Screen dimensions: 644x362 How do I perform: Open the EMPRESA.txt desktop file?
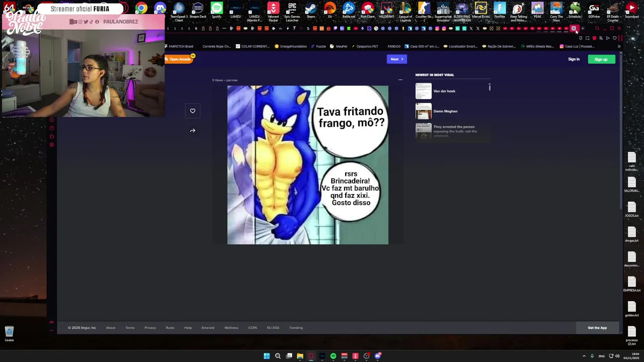click(631, 283)
